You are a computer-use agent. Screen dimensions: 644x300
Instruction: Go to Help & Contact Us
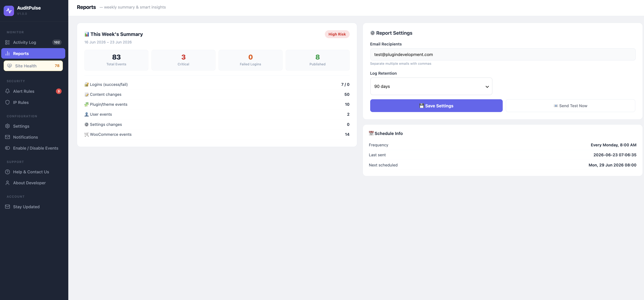pyautogui.click(x=33, y=172)
